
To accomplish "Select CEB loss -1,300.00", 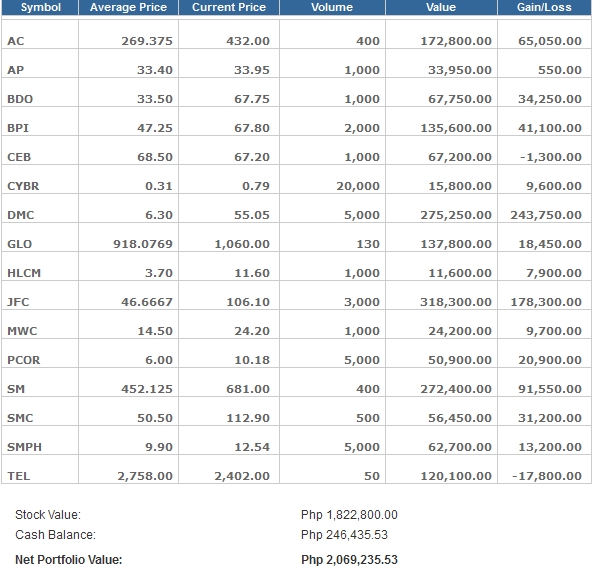I will [551, 157].
